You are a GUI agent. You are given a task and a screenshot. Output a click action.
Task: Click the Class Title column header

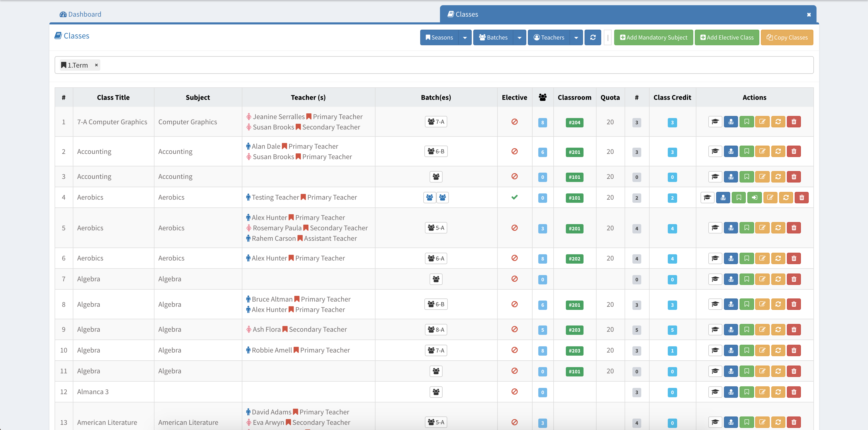click(x=113, y=97)
